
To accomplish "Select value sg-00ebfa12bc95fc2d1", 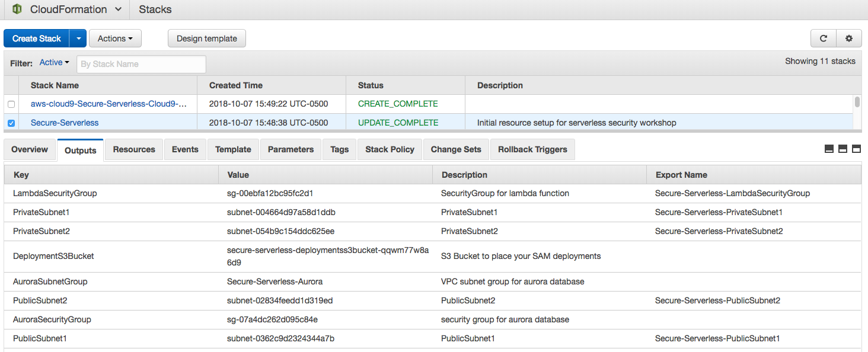I will pyautogui.click(x=270, y=193).
